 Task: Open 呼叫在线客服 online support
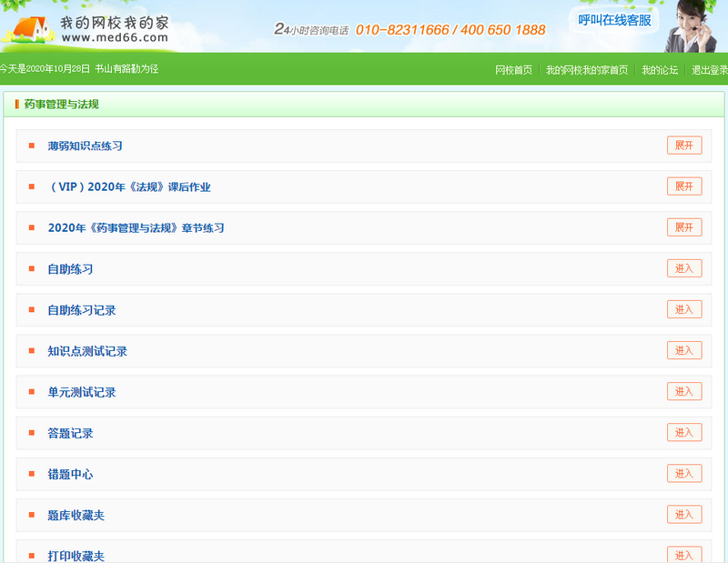click(x=615, y=20)
